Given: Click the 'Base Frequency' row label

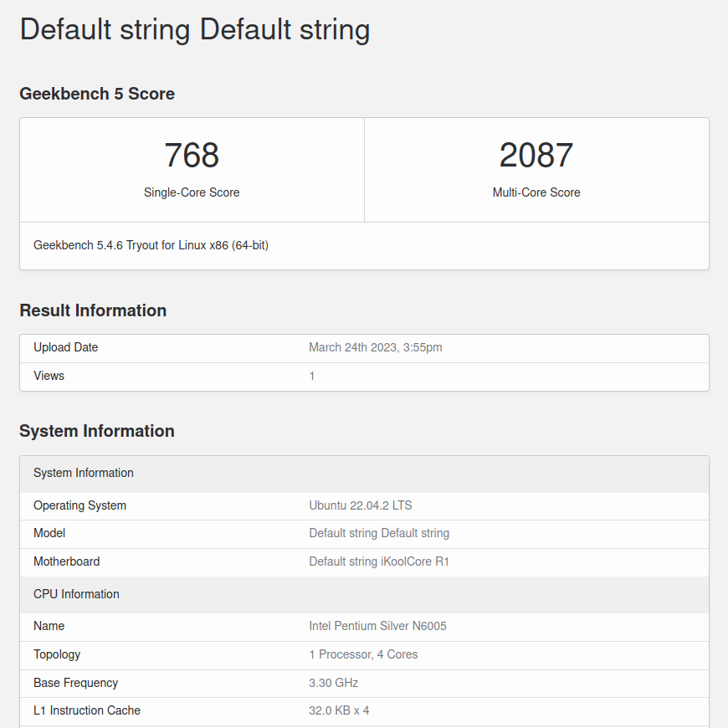Looking at the screenshot, I should [75, 683].
